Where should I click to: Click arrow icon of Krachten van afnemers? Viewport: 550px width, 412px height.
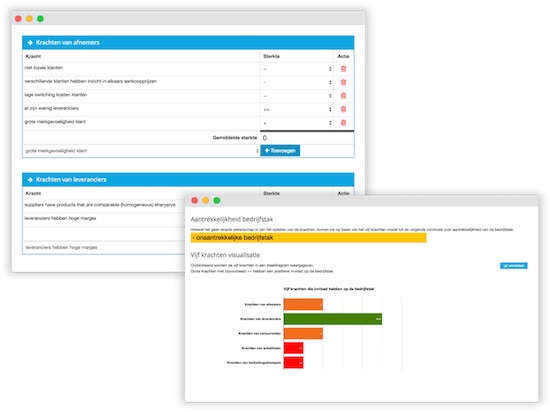tap(30, 42)
